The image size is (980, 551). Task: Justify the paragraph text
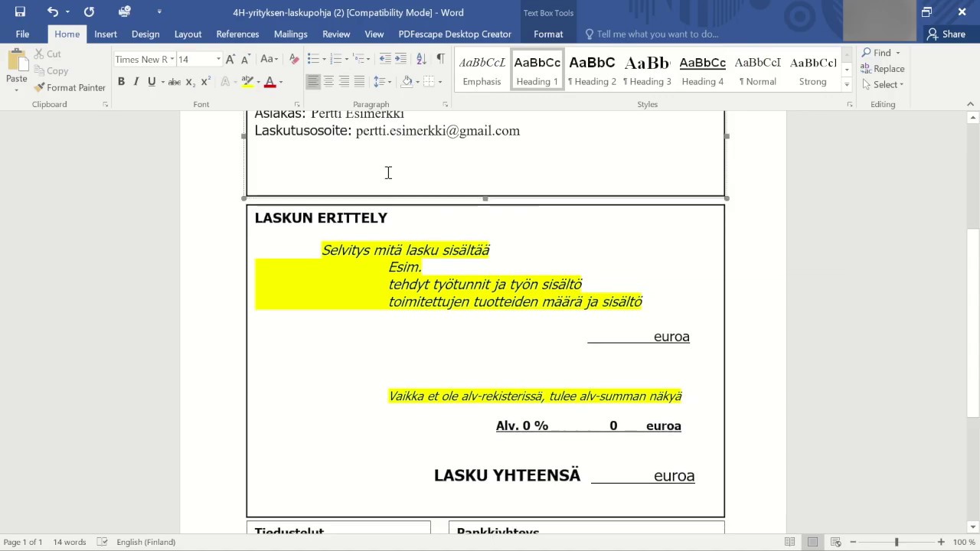[x=359, y=82]
